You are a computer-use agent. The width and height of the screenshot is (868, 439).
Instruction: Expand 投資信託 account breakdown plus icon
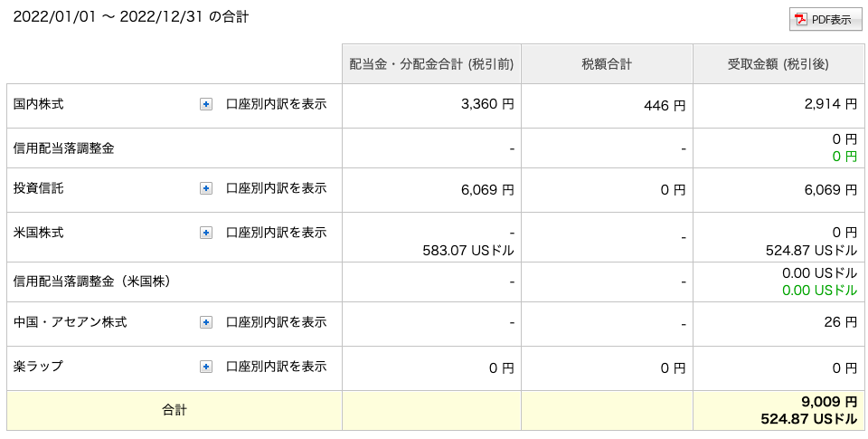[206, 188]
